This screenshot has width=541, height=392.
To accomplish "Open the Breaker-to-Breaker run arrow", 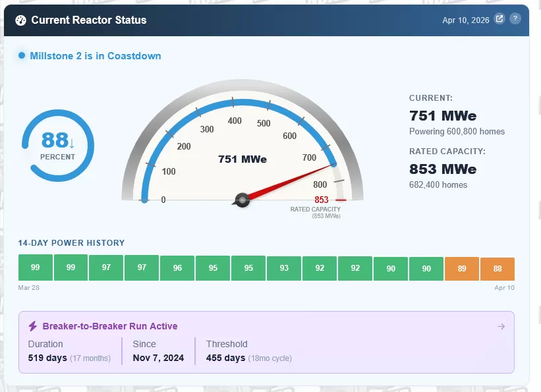I will (x=501, y=326).
